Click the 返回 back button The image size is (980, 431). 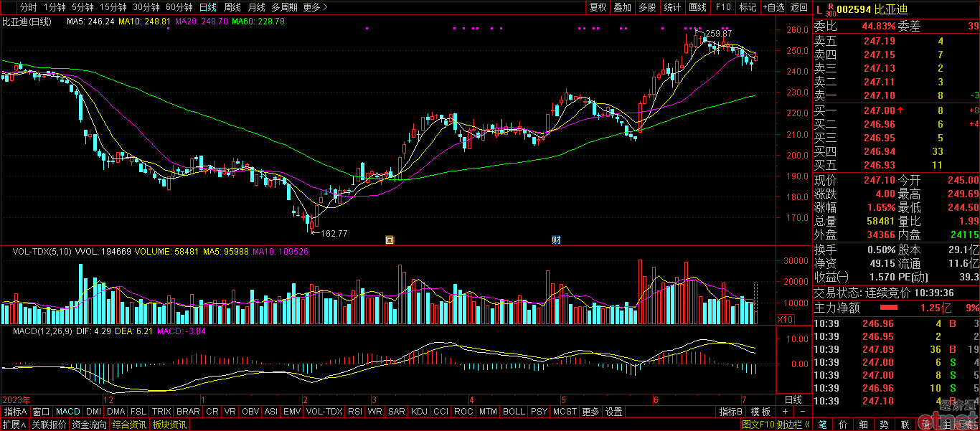(x=798, y=7)
